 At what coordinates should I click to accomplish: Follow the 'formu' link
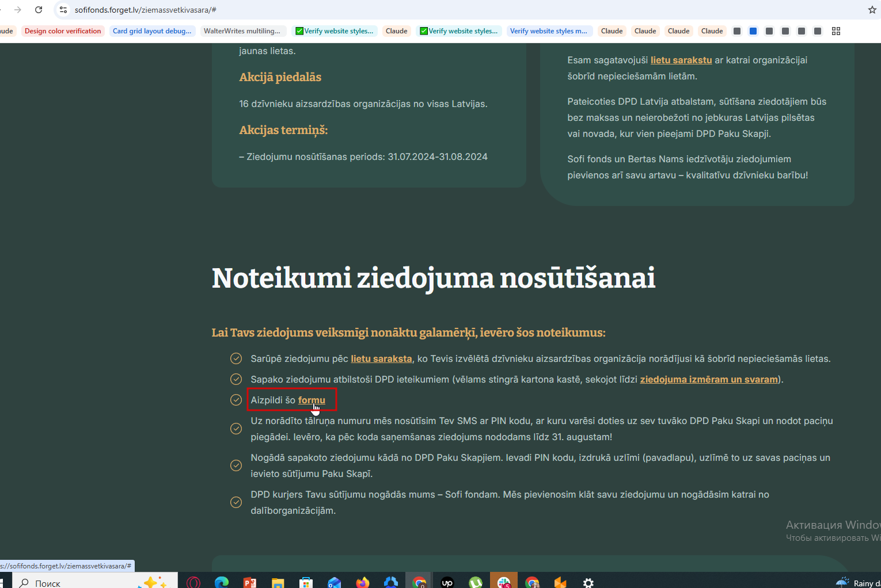(x=312, y=400)
